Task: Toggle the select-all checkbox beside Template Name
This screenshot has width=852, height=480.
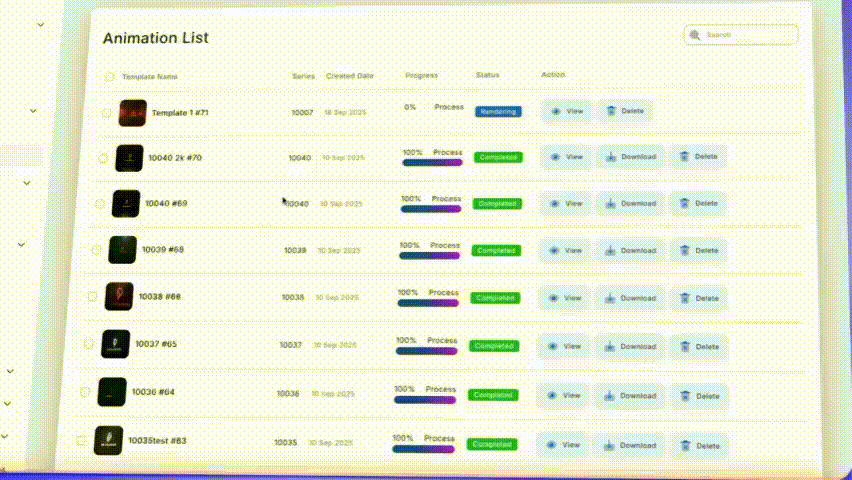Action: (109, 76)
